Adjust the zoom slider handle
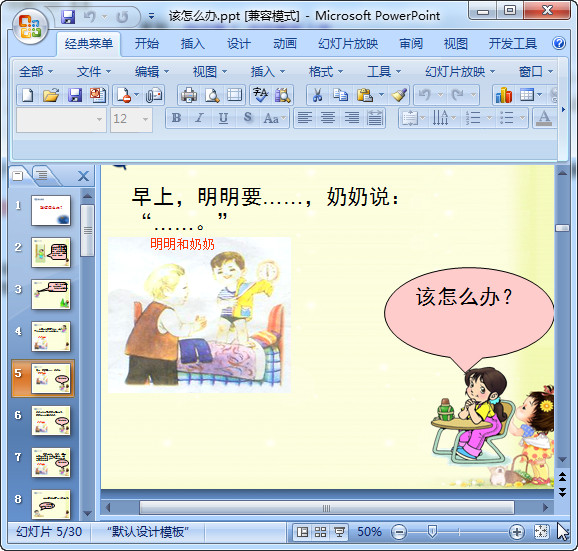This screenshot has width=578, height=551. tap(432, 531)
